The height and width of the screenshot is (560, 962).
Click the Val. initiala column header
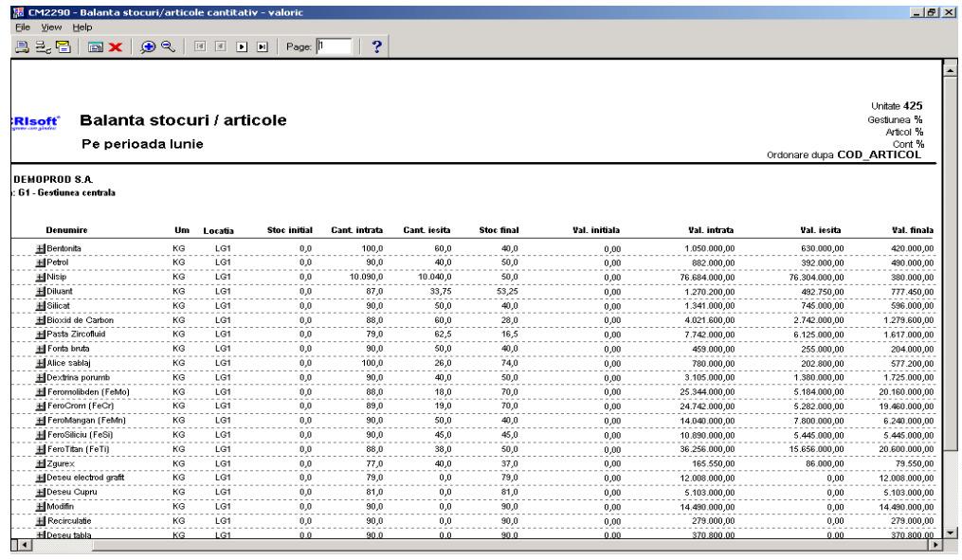(x=596, y=230)
